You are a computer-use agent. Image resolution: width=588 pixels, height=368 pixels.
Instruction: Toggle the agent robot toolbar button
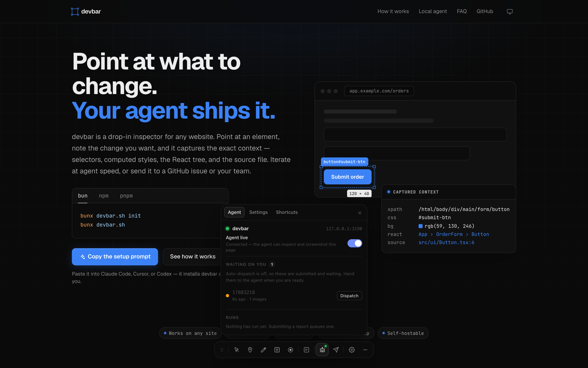[322, 350]
